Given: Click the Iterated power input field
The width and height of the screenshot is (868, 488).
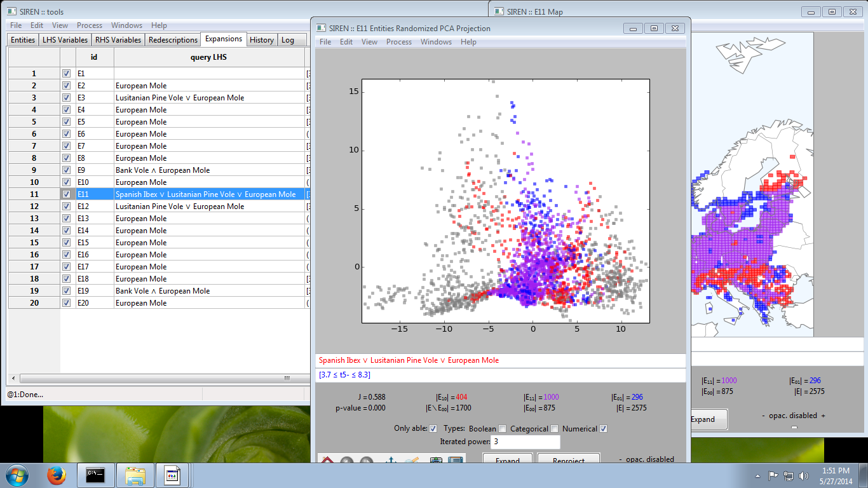Looking at the screenshot, I should pos(526,442).
